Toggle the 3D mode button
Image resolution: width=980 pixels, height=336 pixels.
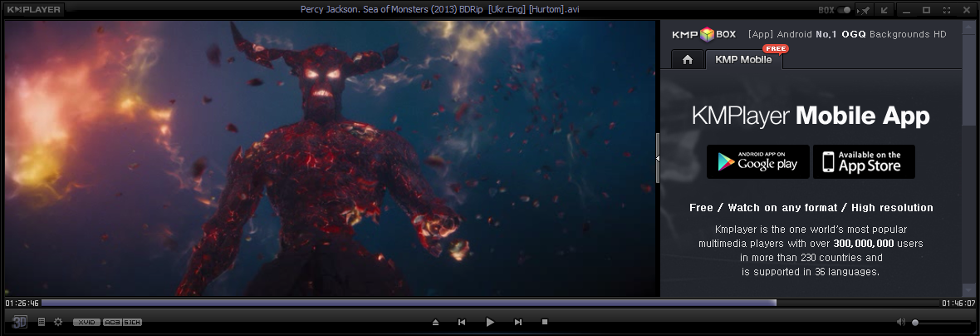coord(20,322)
